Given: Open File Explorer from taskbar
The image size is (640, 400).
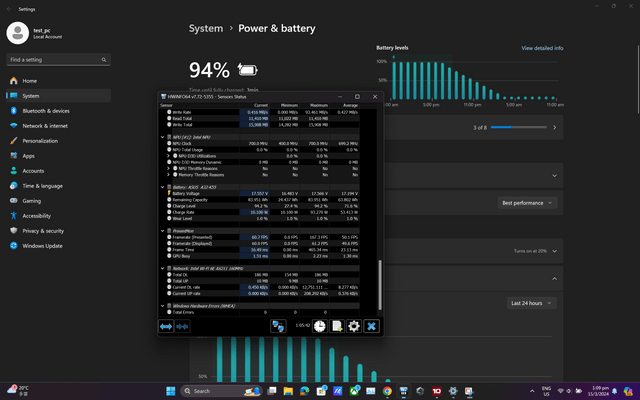Looking at the screenshot, I should coord(288,391).
